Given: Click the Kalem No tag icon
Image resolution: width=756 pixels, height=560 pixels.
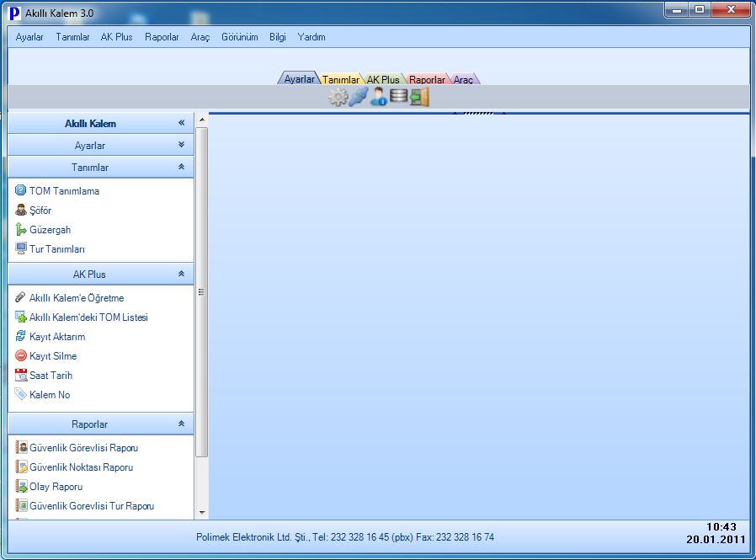Looking at the screenshot, I should [x=21, y=394].
